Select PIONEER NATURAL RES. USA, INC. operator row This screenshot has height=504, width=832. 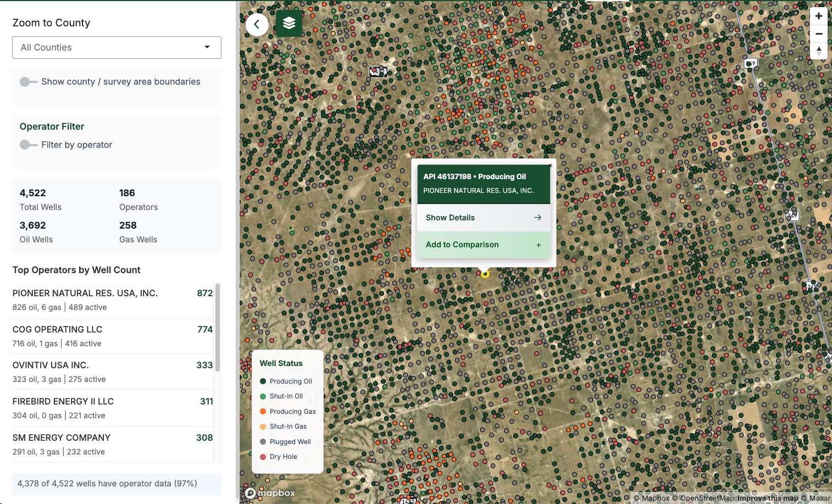[x=113, y=300]
